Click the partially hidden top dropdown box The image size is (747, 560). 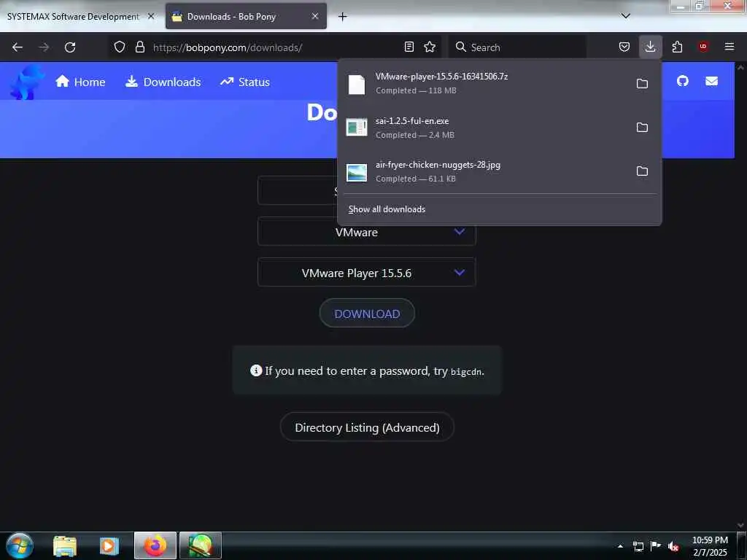coord(298,190)
